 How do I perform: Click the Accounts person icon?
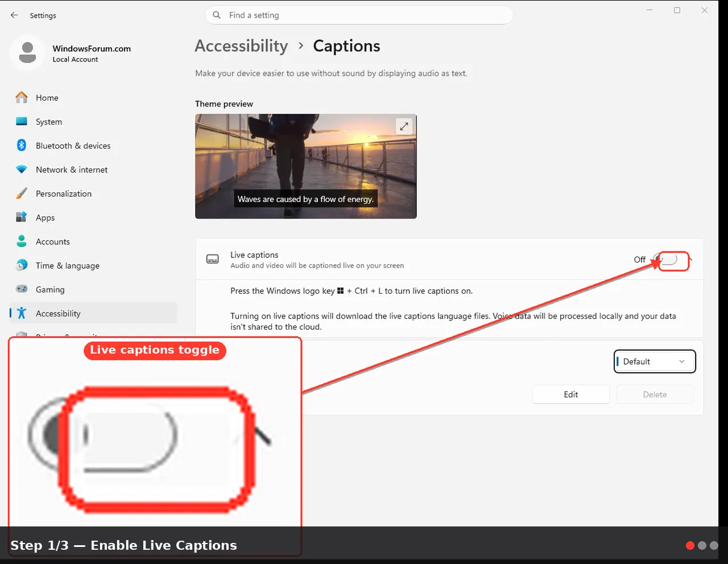point(22,241)
